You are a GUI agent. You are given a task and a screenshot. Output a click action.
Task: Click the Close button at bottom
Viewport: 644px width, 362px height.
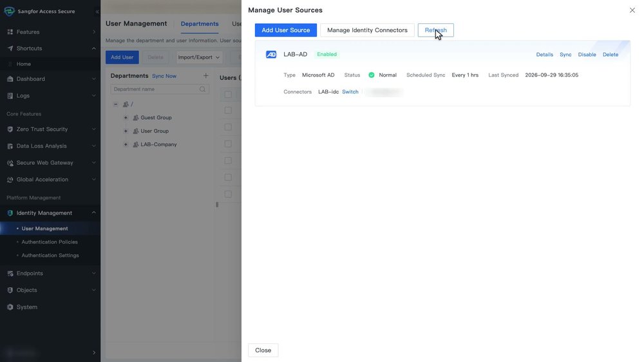pyautogui.click(x=263, y=350)
